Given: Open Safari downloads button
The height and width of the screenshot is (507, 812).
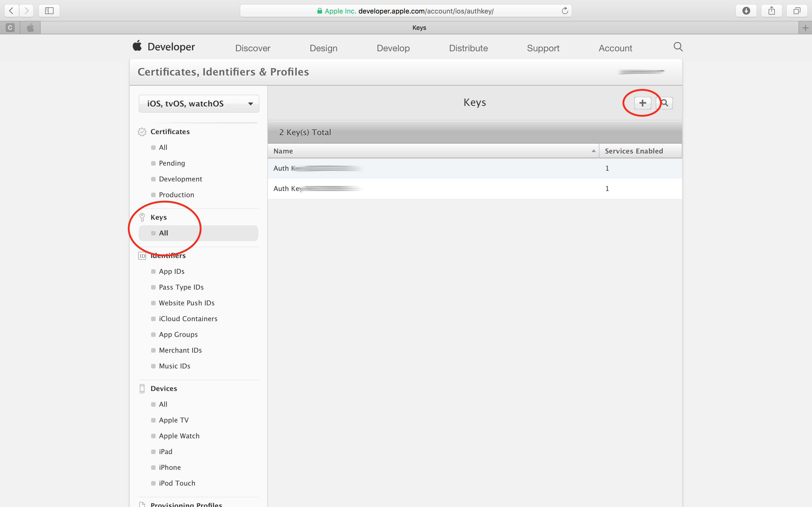Looking at the screenshot, I should 746,11.
